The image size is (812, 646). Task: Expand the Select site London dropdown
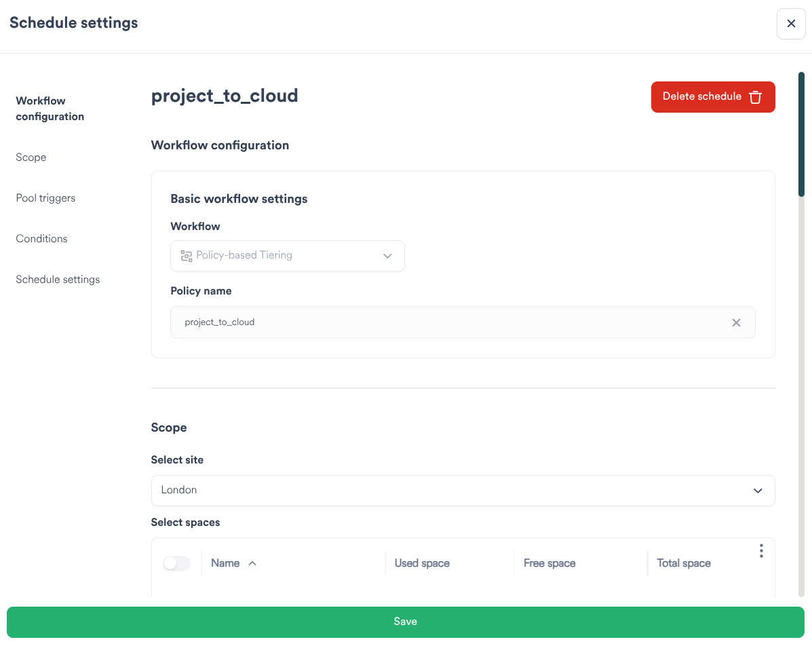click(x=758, y=491)
